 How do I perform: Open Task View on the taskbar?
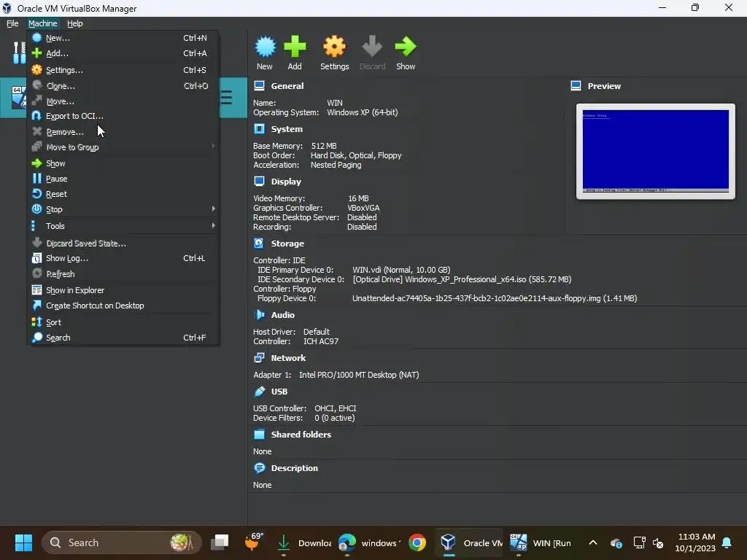tap(220, 542)
